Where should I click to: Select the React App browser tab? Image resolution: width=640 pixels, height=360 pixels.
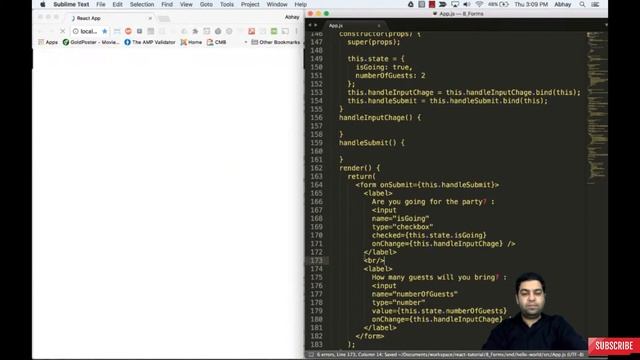click(x=110, y=18)
